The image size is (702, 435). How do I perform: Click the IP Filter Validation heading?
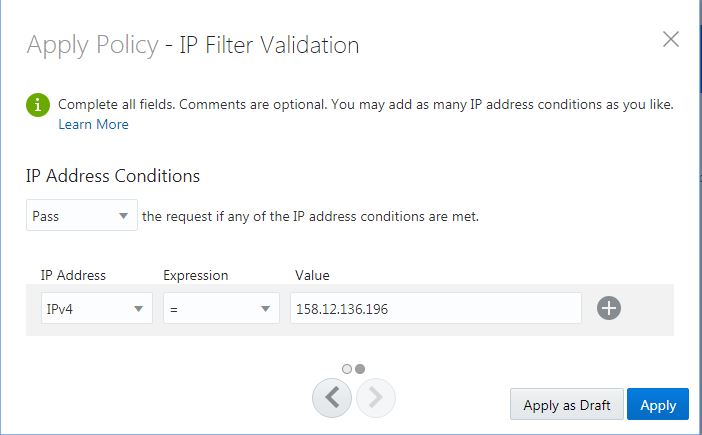(269, 45)
